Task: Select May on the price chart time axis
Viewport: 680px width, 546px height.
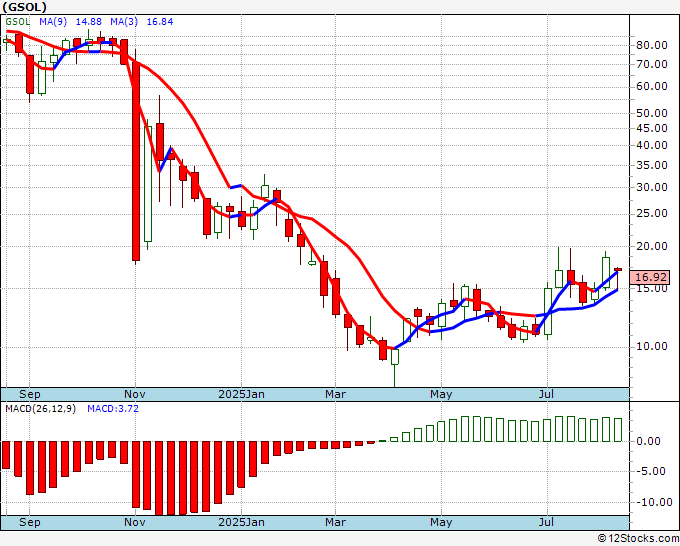Action: pos(441,394)
